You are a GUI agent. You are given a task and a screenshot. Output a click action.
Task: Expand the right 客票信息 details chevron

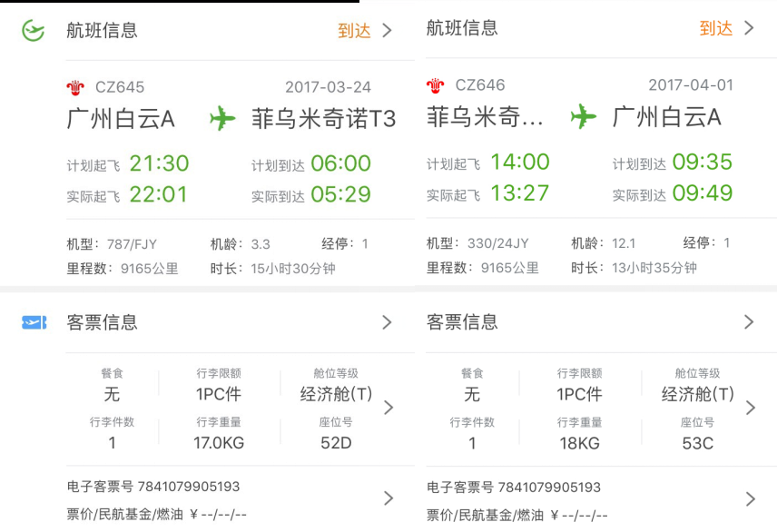[x=750, y=321]
